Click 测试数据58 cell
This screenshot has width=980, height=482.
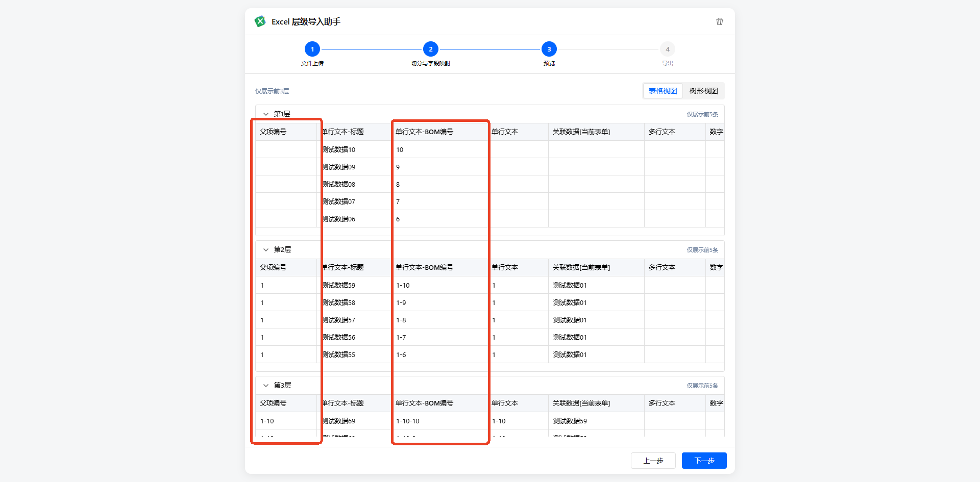pos(354,302)
